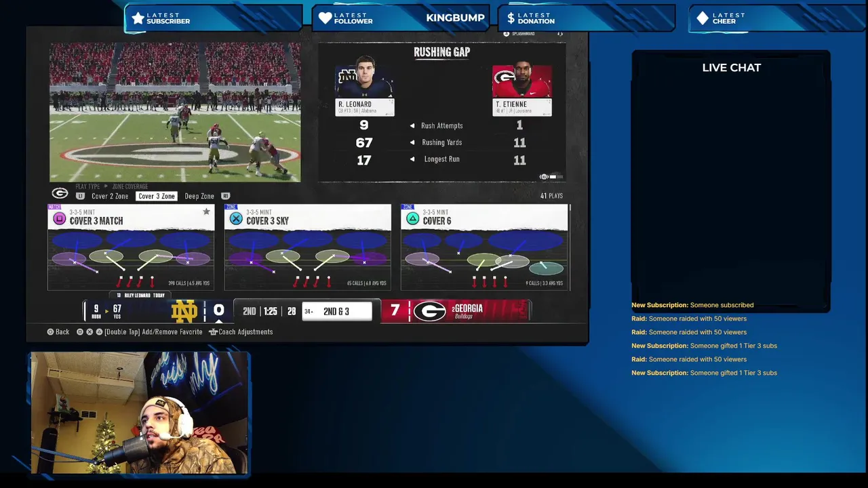Click the Live Chat header
Image resolution: width=868 pixels, height=488 pixels.
click(731, 68)
